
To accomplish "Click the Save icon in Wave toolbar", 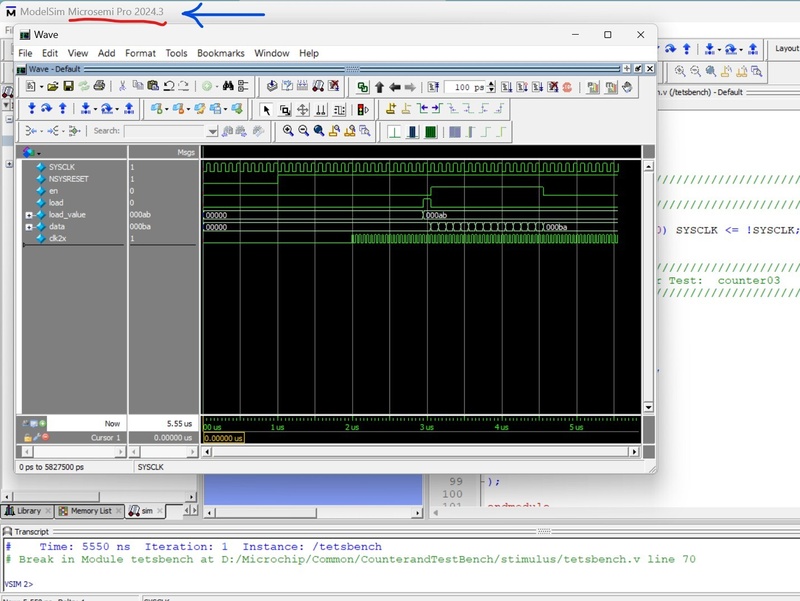I will tap(68, 87).
